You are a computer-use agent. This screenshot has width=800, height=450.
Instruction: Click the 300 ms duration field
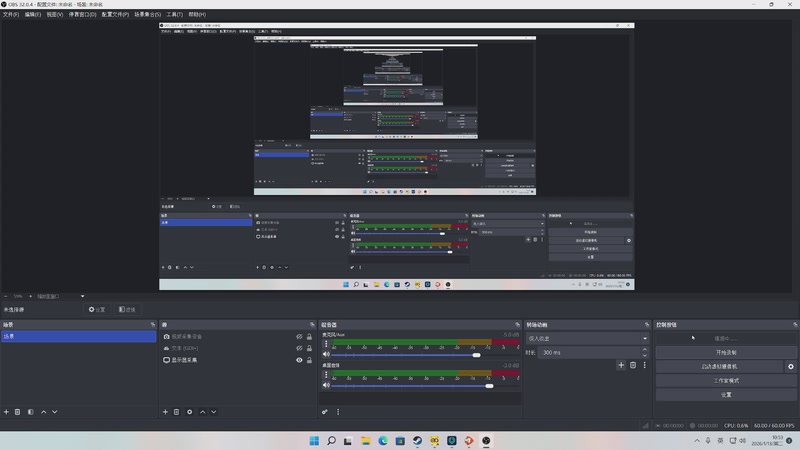pyautogui.click(x=589, y=353)
